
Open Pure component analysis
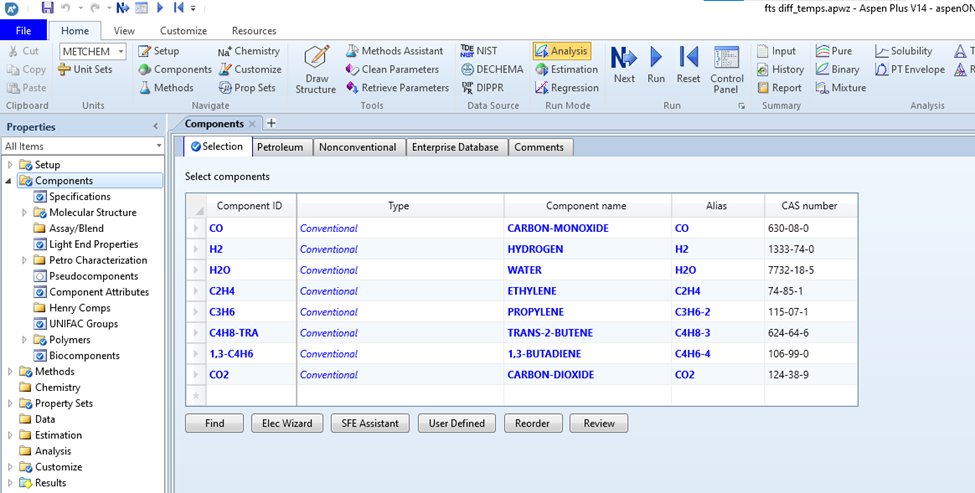834,51
